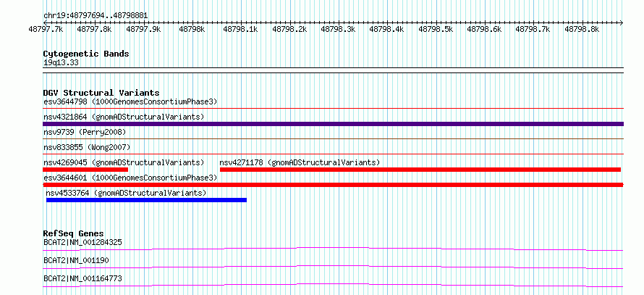Select variant label nsv4321864 (gnomADStructuralVariants)
This screenshot has height=295, width=644.
(x=124, y=117)
